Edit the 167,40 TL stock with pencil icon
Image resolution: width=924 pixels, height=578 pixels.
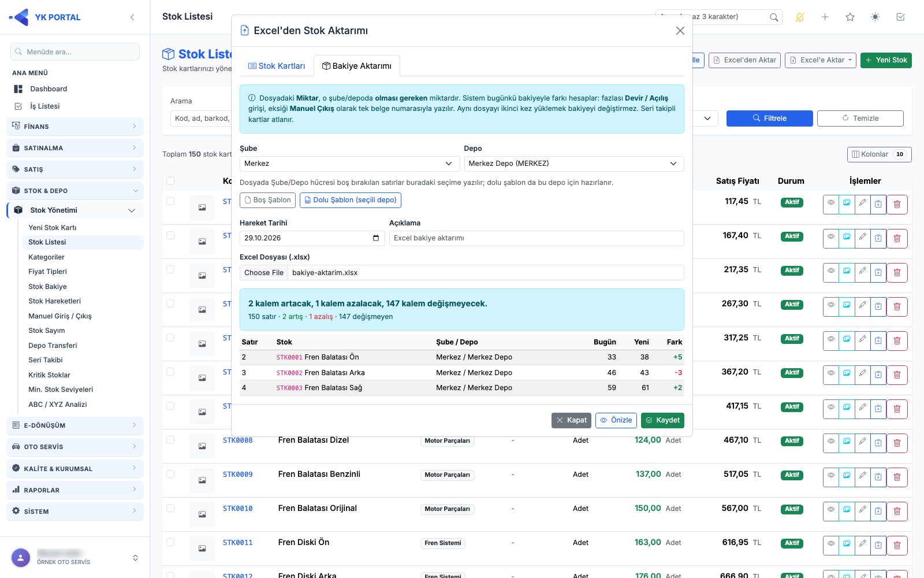863,239
